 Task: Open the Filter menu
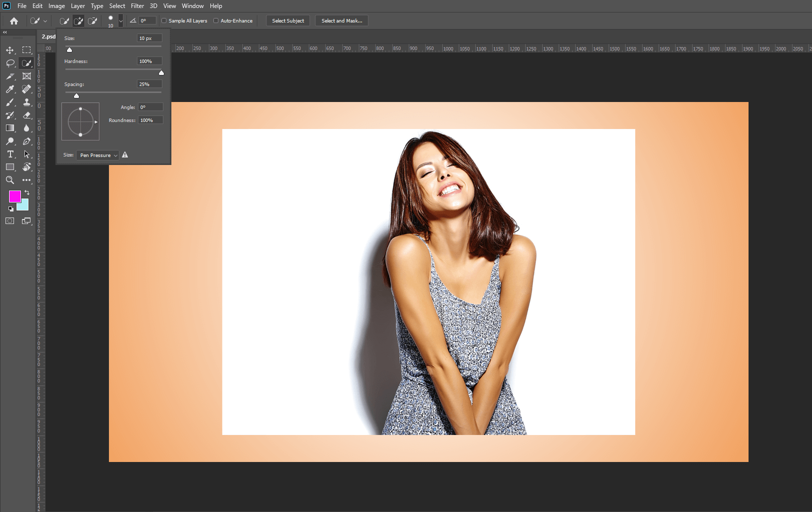point(137,6)
